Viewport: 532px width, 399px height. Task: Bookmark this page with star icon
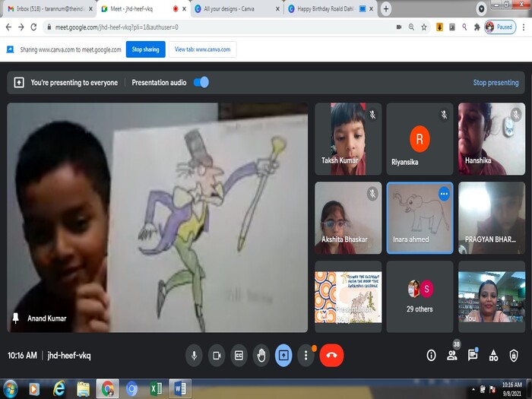[x=424, y=27]
